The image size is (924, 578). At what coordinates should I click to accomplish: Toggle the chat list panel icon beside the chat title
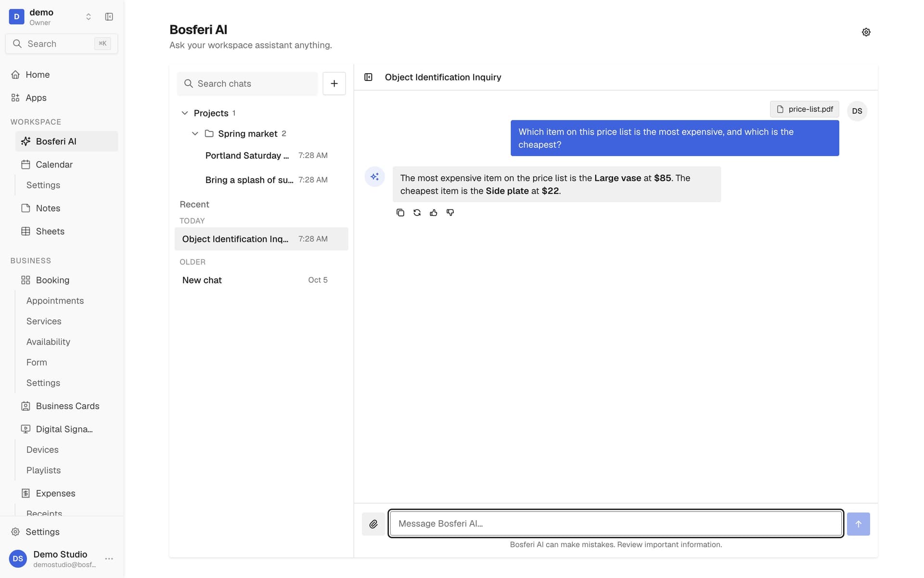click(368, 77)
